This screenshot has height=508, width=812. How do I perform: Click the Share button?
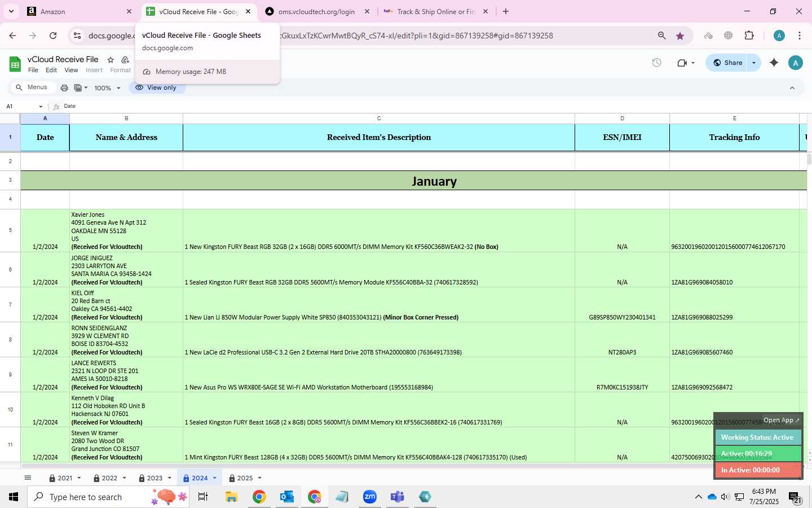pyautogui.click(x=727, y=63)
